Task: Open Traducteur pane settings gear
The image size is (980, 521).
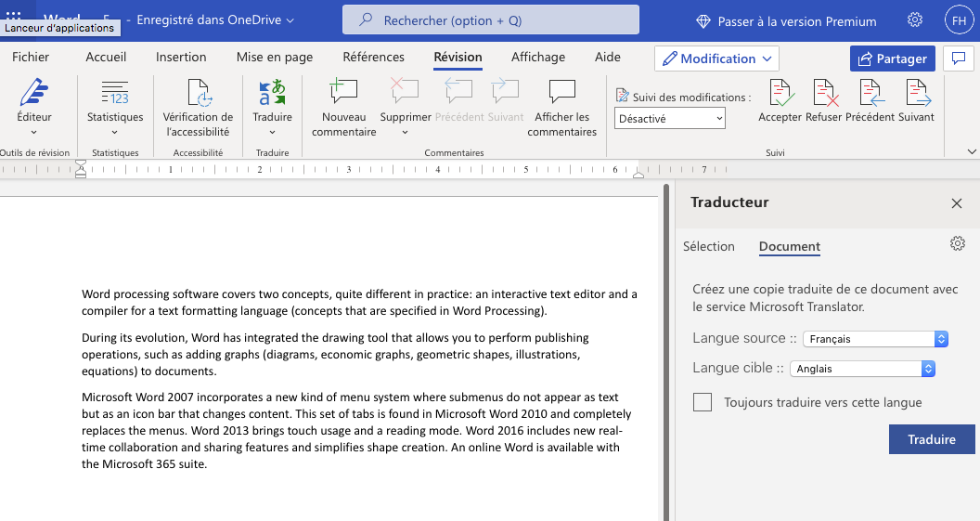Action: (958, 243)
